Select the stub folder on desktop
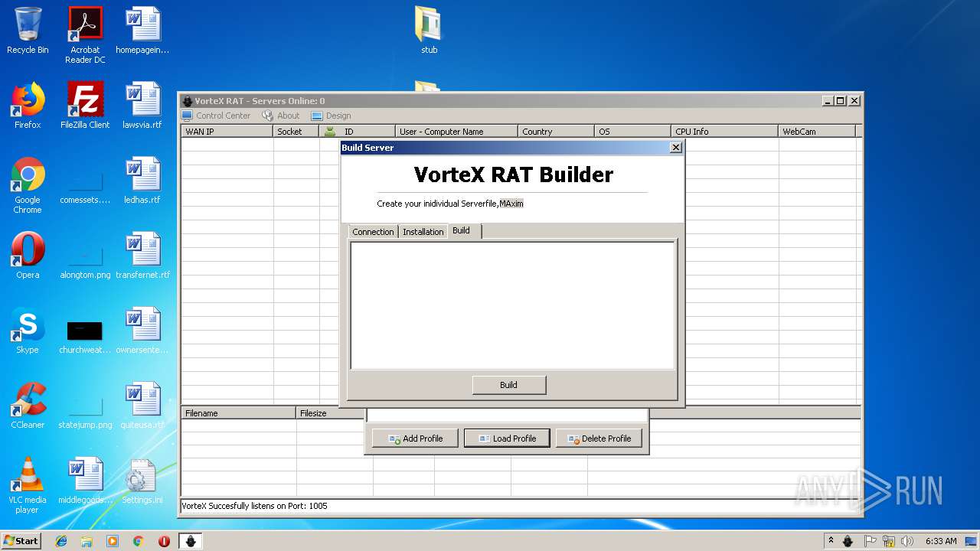 click(x=429, y=31)
